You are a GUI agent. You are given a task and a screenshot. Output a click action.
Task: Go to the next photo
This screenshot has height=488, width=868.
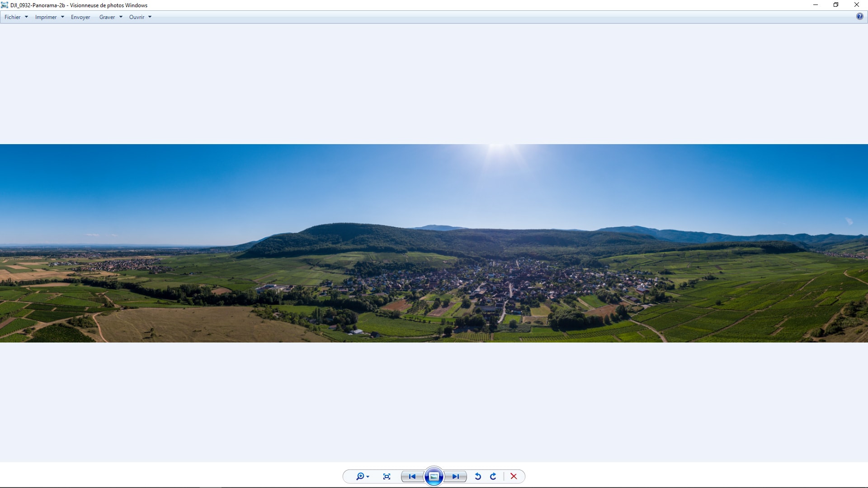tap(455, 476)
